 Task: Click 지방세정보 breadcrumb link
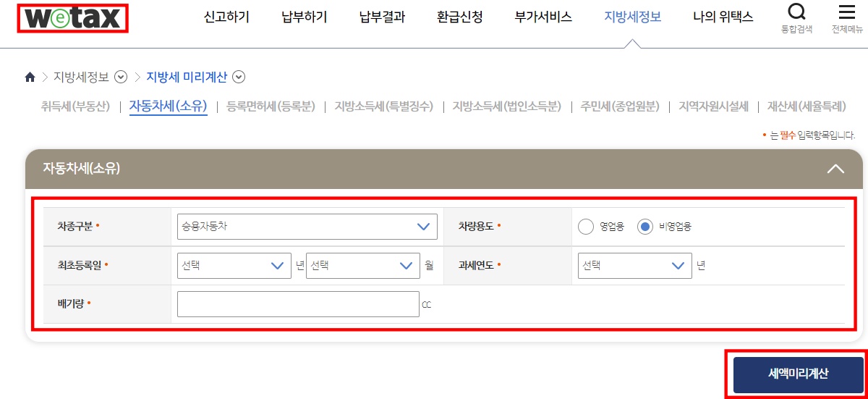pyautogui.click(x=81, y=77)
